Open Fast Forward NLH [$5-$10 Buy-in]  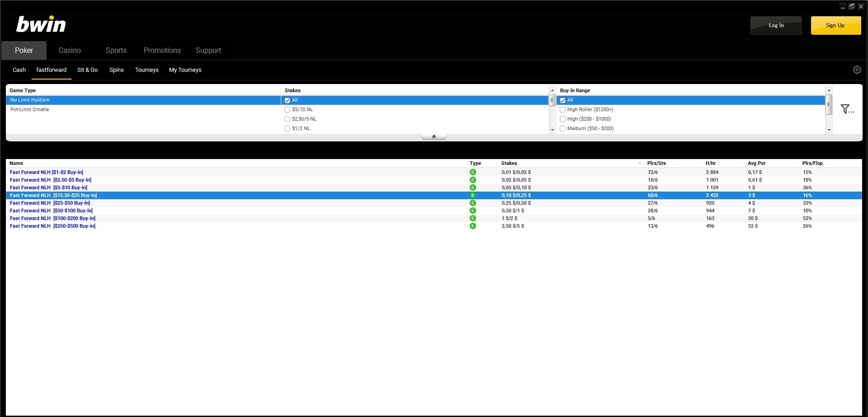(48, 187)
